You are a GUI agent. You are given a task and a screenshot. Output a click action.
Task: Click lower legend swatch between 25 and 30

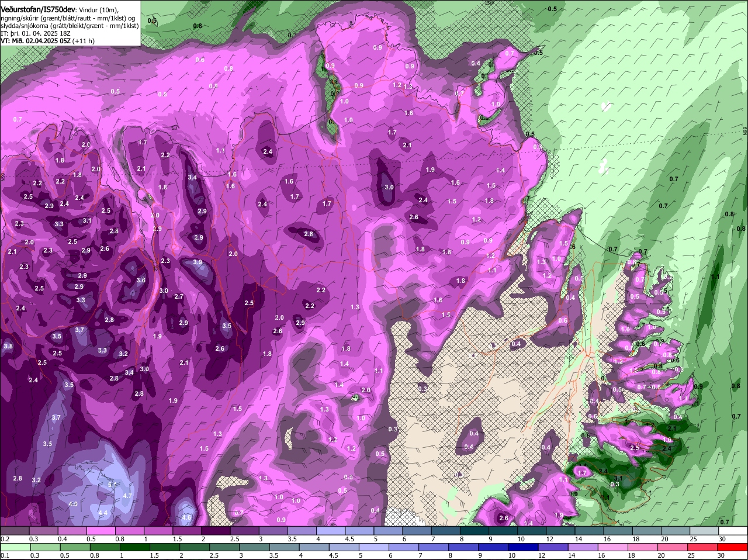[702, 547]
